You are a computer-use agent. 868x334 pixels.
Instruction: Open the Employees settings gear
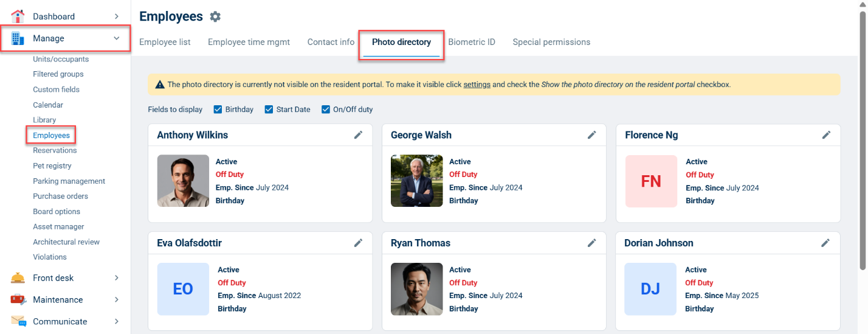coord(215,17)
